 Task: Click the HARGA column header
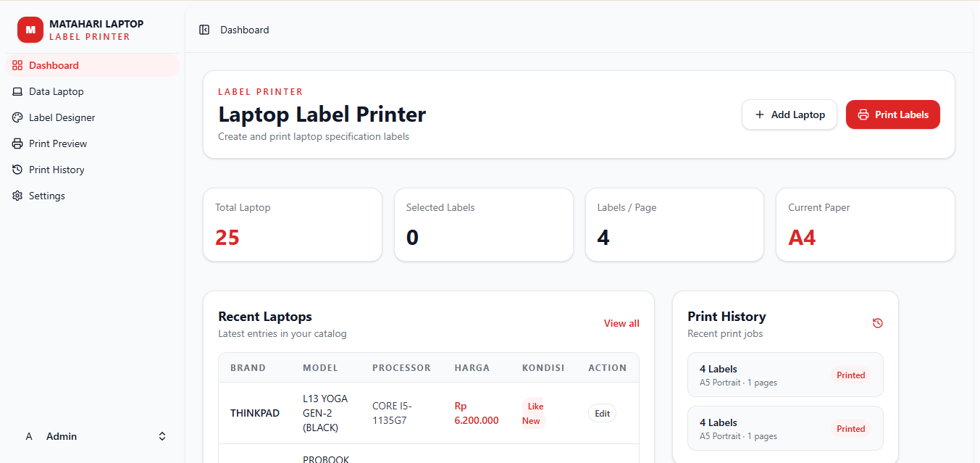pyautogui.click(x=472, y=367)
